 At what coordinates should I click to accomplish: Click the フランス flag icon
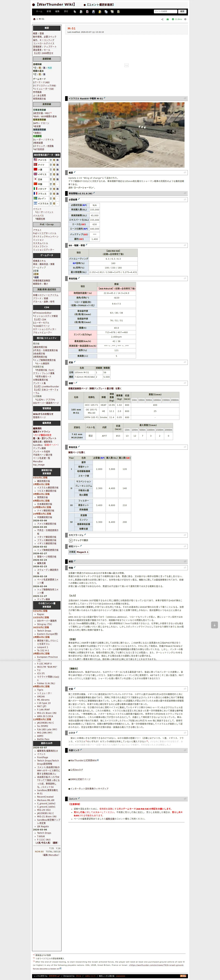pos(35,194)
